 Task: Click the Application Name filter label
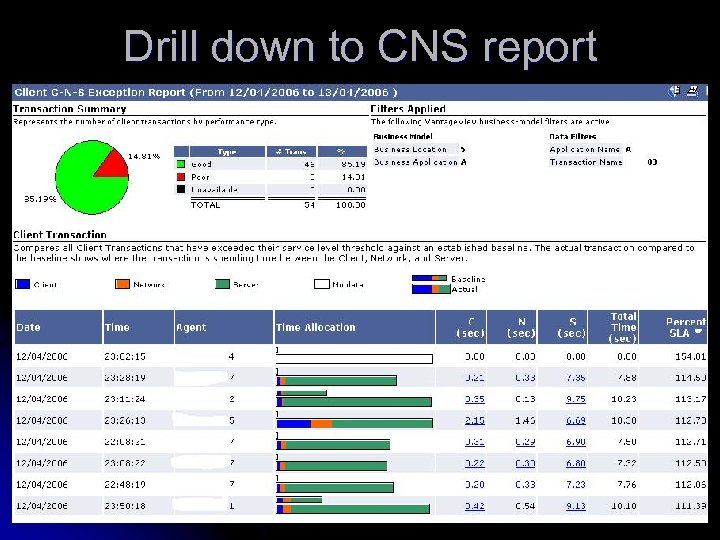pos(585,149)
